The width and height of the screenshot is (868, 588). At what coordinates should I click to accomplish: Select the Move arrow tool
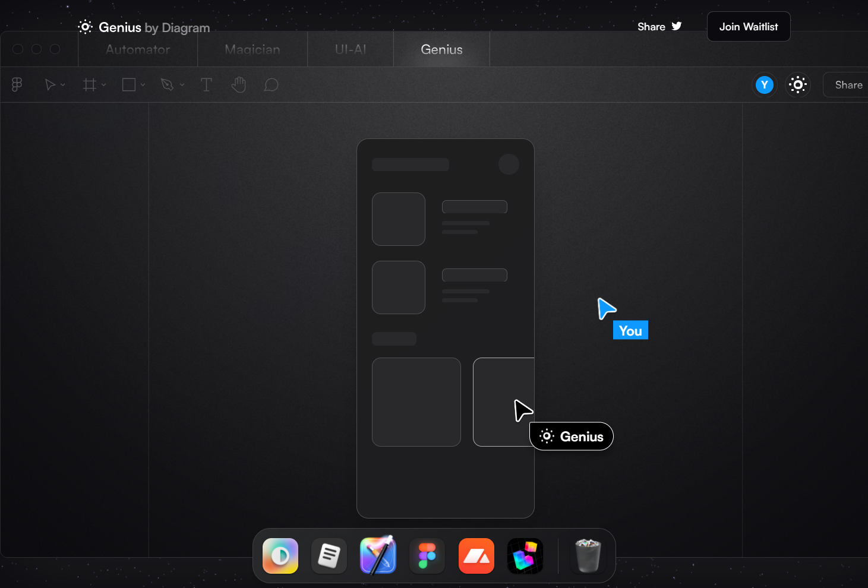click(x=50, y=85)
